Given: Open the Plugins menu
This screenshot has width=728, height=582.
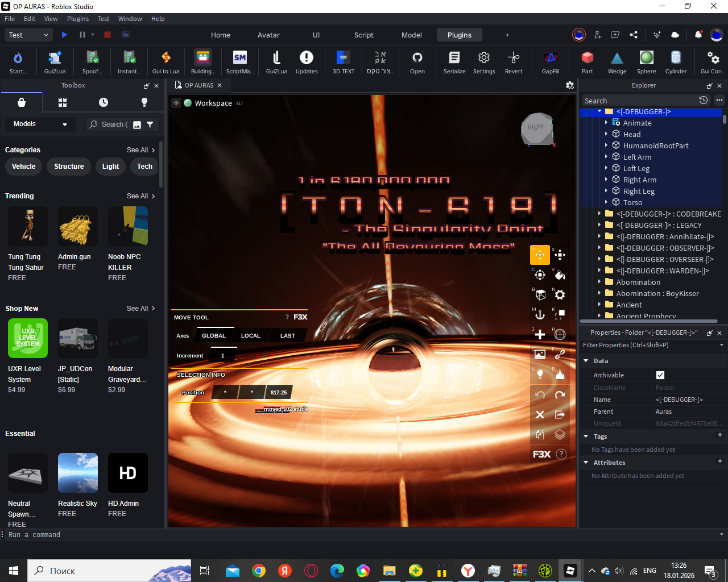Looking at the screenshot, I should point(78,19).
